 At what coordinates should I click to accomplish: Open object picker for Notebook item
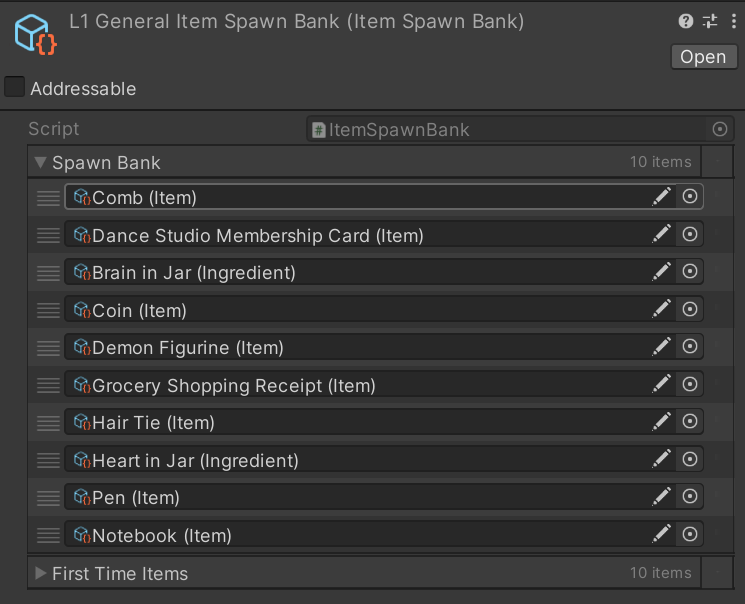[689, 534]
